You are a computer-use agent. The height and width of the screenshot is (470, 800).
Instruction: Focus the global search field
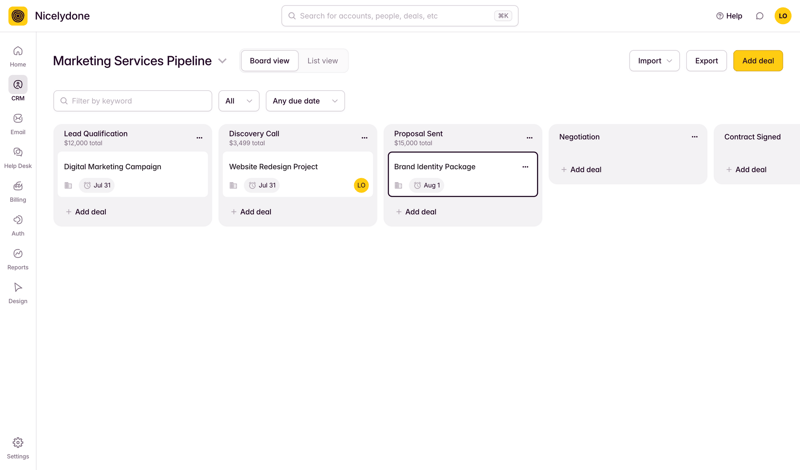(400, 16)
